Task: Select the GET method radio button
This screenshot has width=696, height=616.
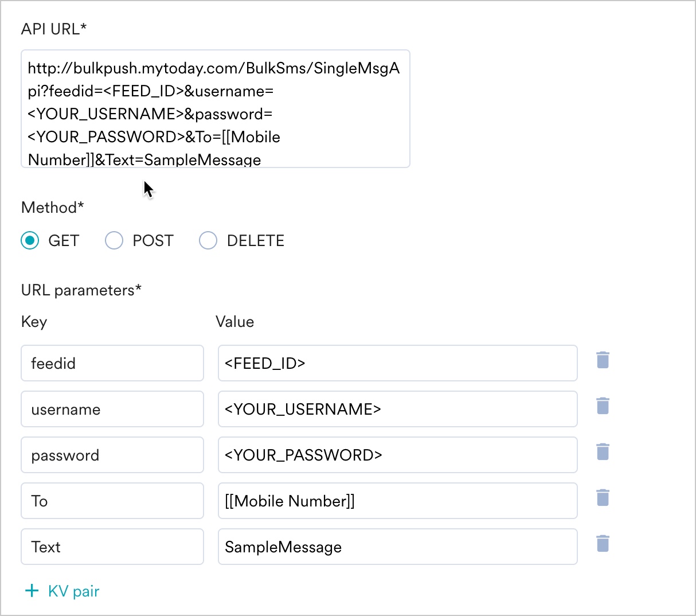Action: pos(30,240)
